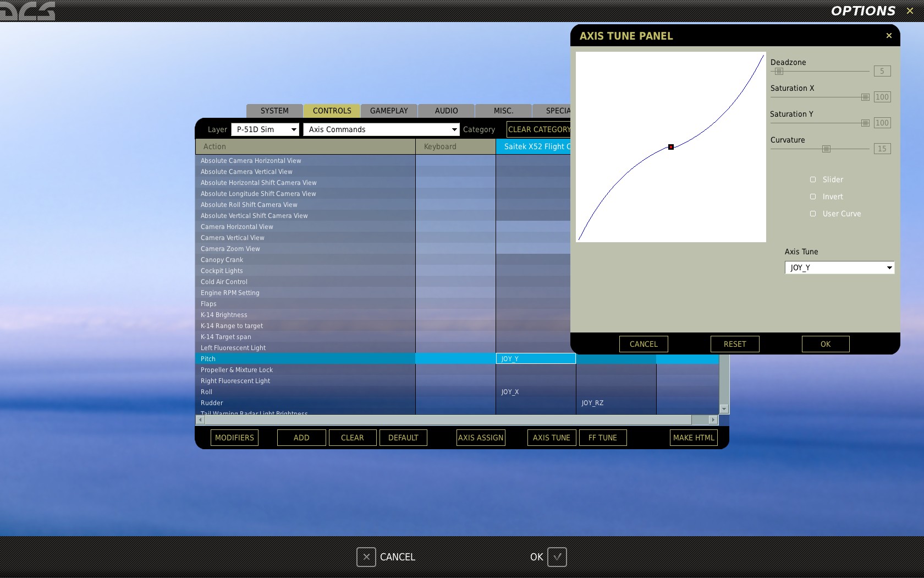This screenshot has height=578, width=924.
Task: Enable the User Curve checkbox
Action: pyautogui.click(x=813, y=214)
